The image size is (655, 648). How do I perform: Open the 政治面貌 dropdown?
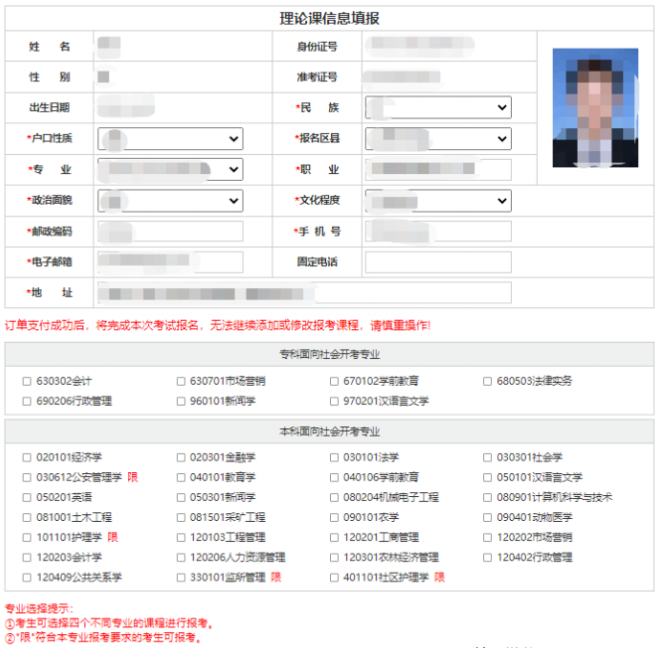[170, 201]
